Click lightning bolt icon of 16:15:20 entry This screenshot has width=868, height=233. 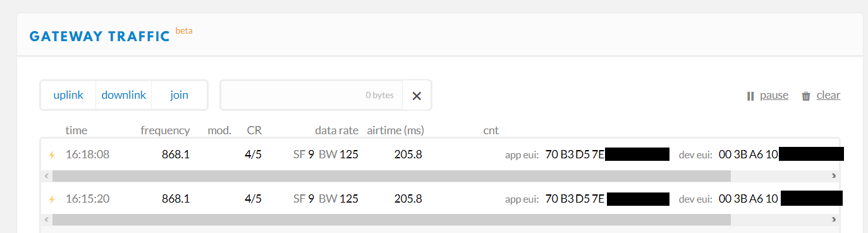(x=52, y=199)
